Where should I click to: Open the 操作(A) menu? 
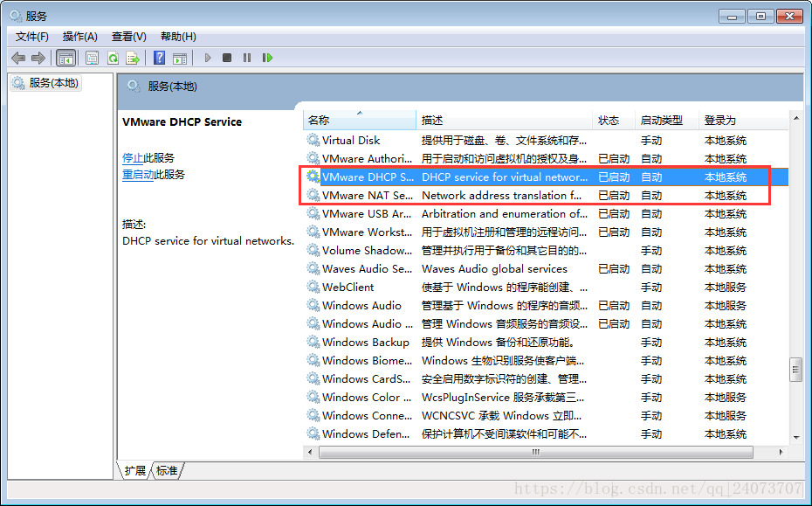79,37
